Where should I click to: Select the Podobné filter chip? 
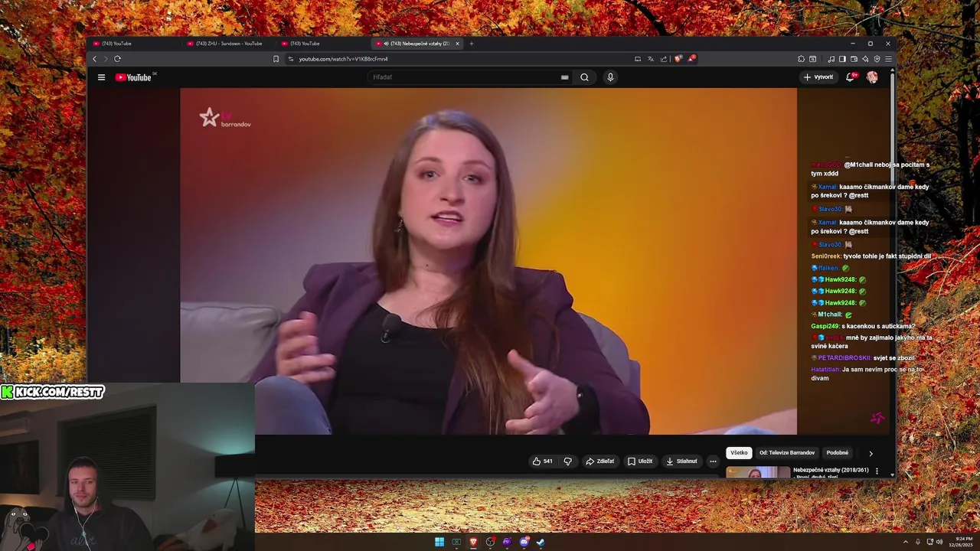point(838,453)
